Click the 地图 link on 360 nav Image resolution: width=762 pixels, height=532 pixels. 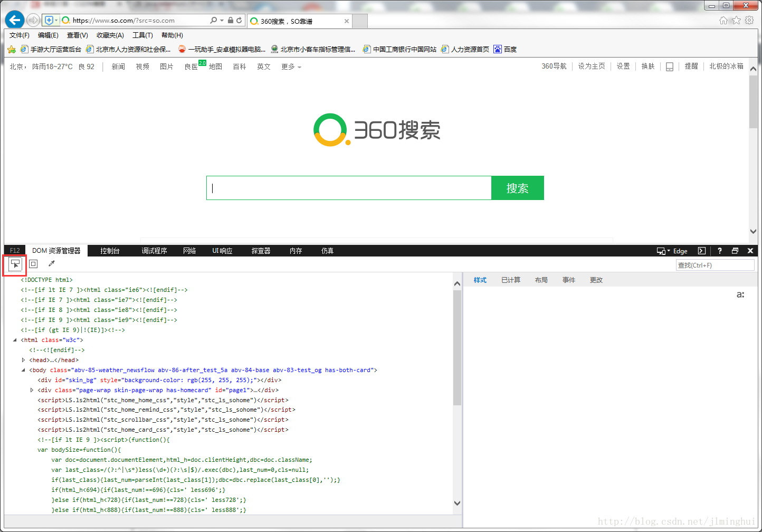coord(215,67)
